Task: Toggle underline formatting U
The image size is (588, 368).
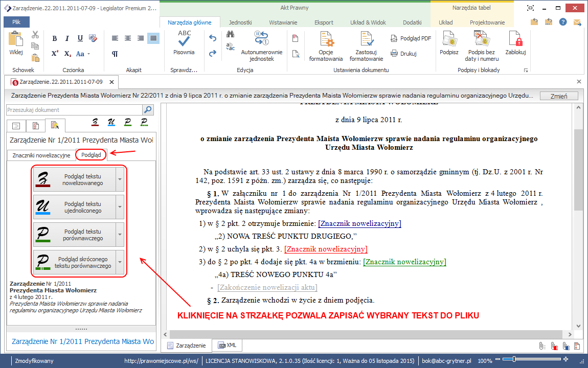Action: [x=80, y=38]
